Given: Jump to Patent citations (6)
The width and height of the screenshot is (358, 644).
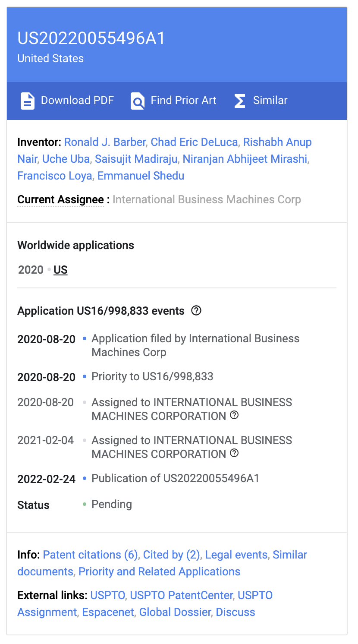Looking at the screenshot, I should [x=90, y=555].
